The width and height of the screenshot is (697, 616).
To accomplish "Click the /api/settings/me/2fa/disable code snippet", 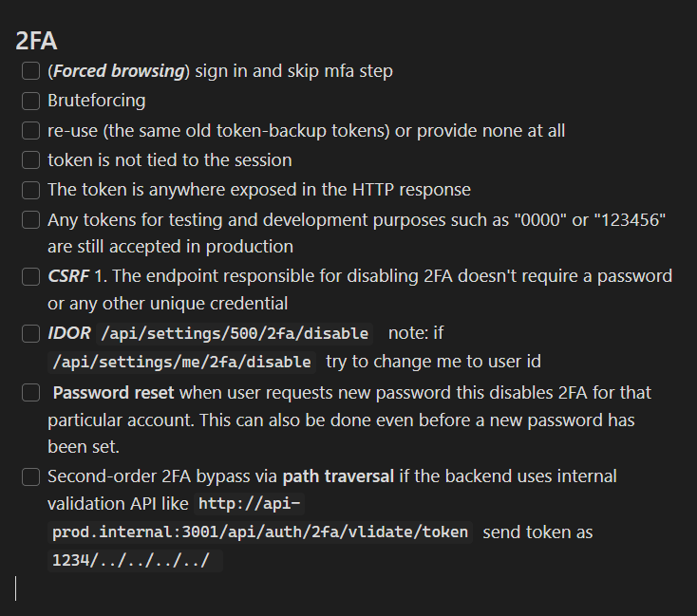I will [x=181, y=362].
